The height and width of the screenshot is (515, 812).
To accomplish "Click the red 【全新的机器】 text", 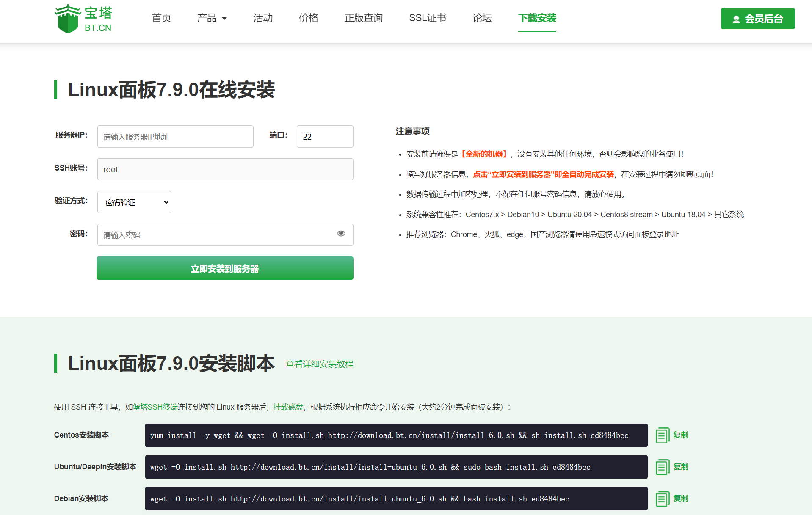I will tap(484, 154).
